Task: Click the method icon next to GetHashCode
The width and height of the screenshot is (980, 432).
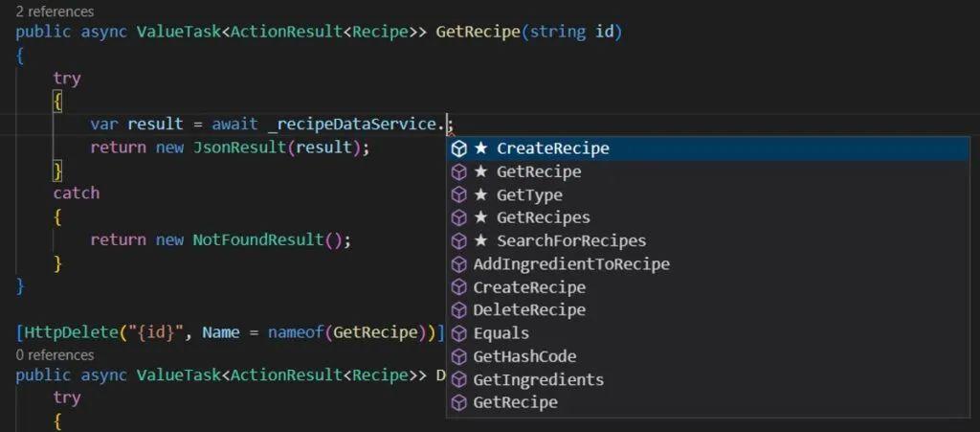Action: (x=459, y=357)
